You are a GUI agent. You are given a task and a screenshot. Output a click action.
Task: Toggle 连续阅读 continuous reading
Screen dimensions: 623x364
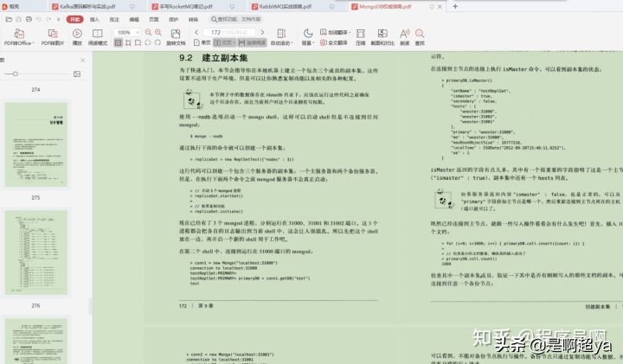point(252,42)
